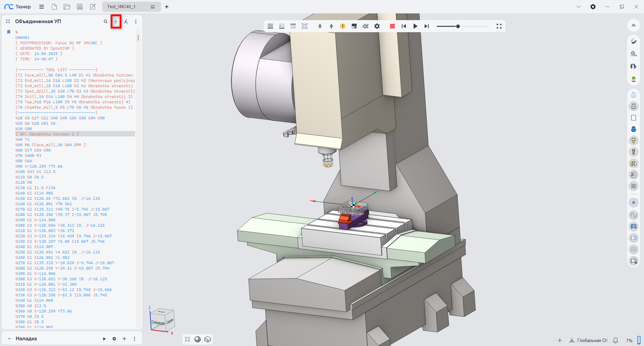644x346 pixels.
Task: Click the search icon in the Объединенная УП panel
Action: [105, 21]
